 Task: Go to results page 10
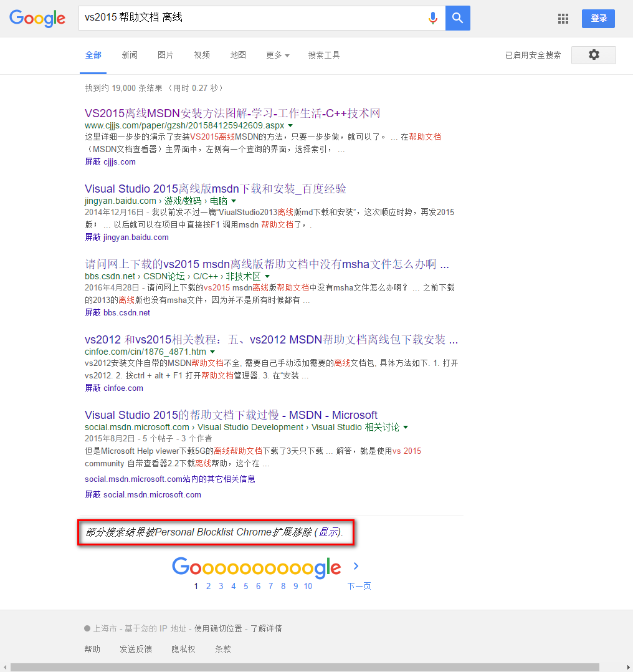tap(308, 586)
